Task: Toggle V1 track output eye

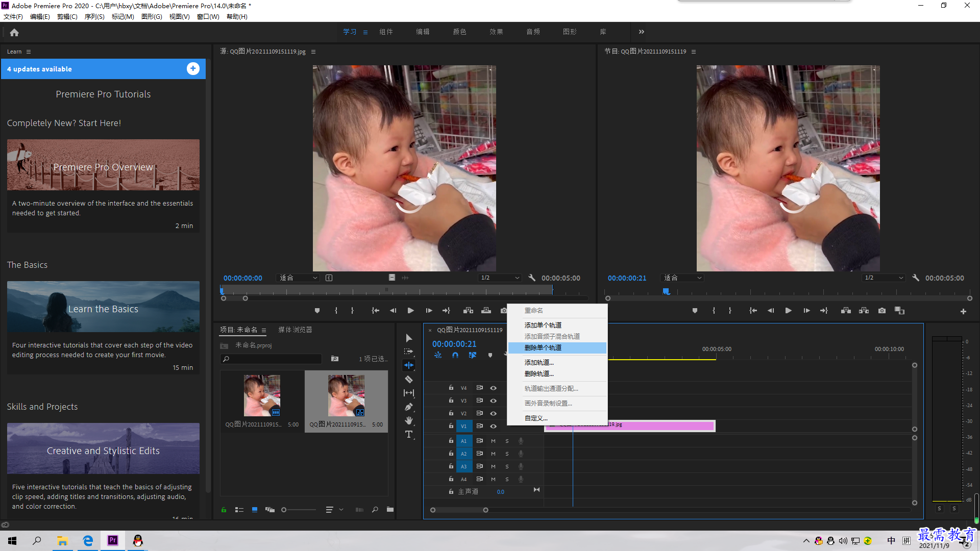Action: click(x=494, y=426)
